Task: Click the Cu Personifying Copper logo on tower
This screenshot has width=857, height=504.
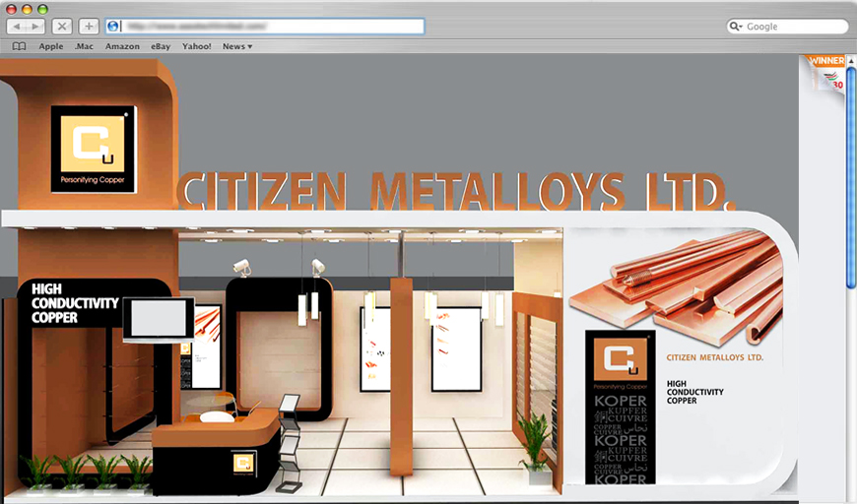Action: [x=94, y=149]
